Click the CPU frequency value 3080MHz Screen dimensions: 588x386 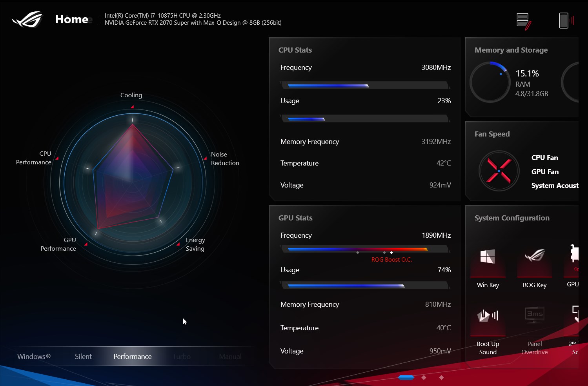pyautogui.click(x=436, y=67)
